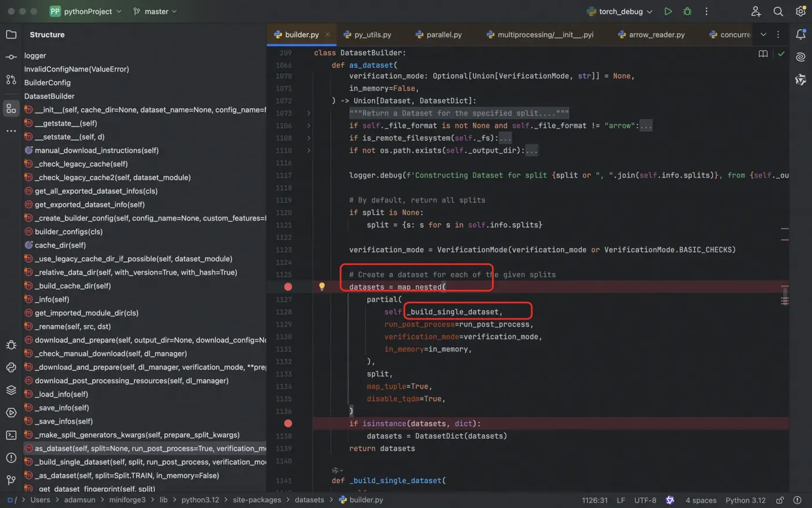
Task: Open the Notifications bell
Action: pos(801,35)
